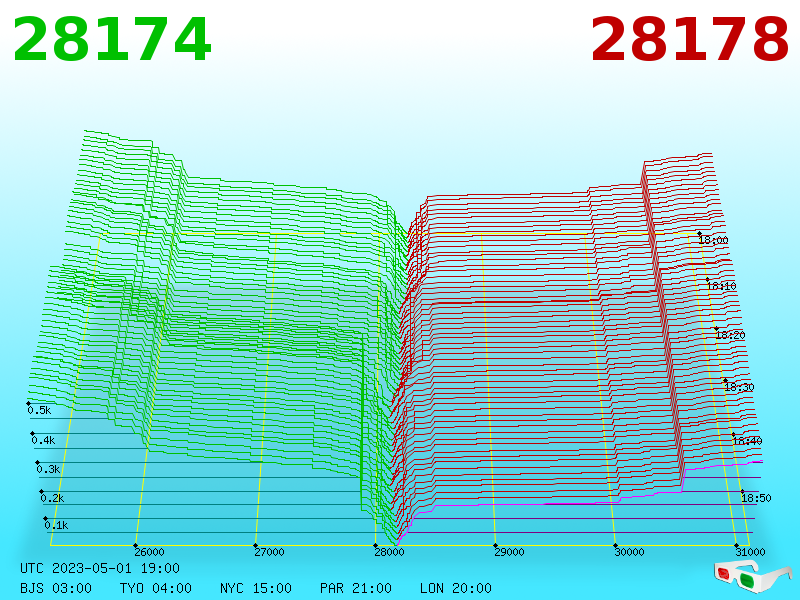This screenshot has height=600, width=800.
Task: Click the 29000 price axis label
Action: coord(509,552)
